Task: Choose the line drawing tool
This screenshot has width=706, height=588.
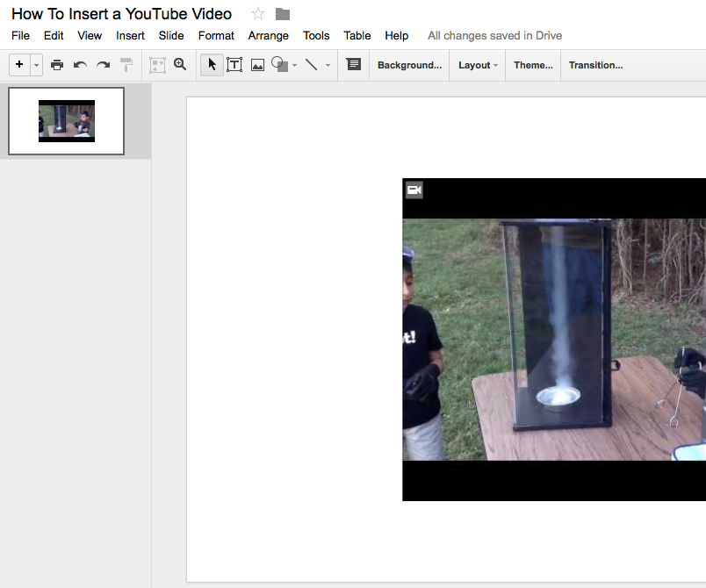Action: (x=313, y=64)
